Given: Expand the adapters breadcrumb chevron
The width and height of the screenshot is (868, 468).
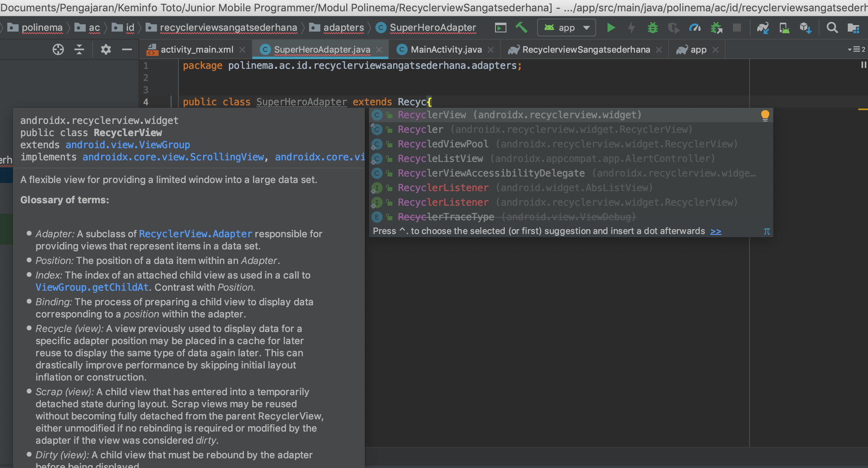Looking at the screenshot, I should pos(369,28).
